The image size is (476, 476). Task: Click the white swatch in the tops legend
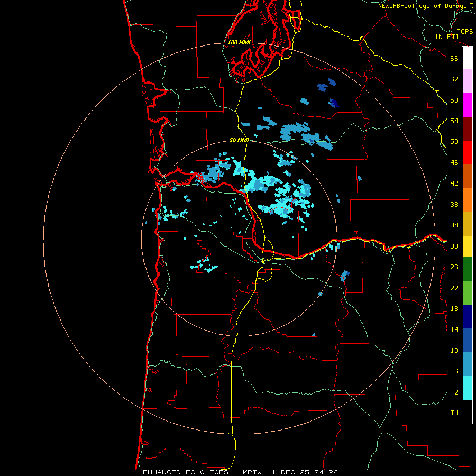pos(467,58)
